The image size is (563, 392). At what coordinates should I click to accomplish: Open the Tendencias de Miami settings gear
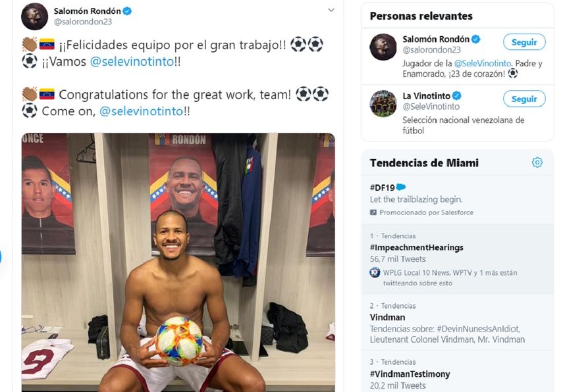[x=537, y=162]
